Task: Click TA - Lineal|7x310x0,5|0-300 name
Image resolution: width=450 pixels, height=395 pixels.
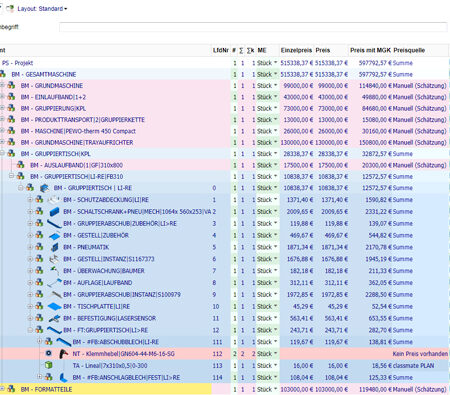Action: pos(110,366)
